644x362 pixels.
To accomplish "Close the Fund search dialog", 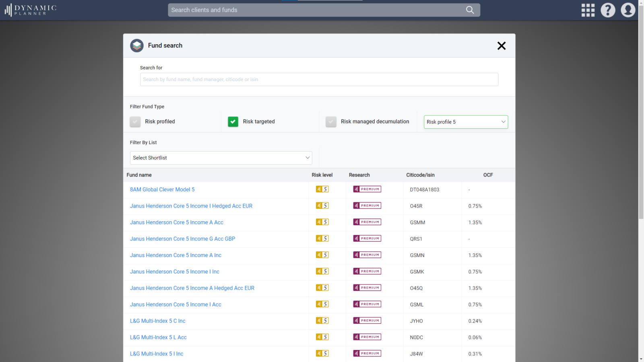I will 502,46.
